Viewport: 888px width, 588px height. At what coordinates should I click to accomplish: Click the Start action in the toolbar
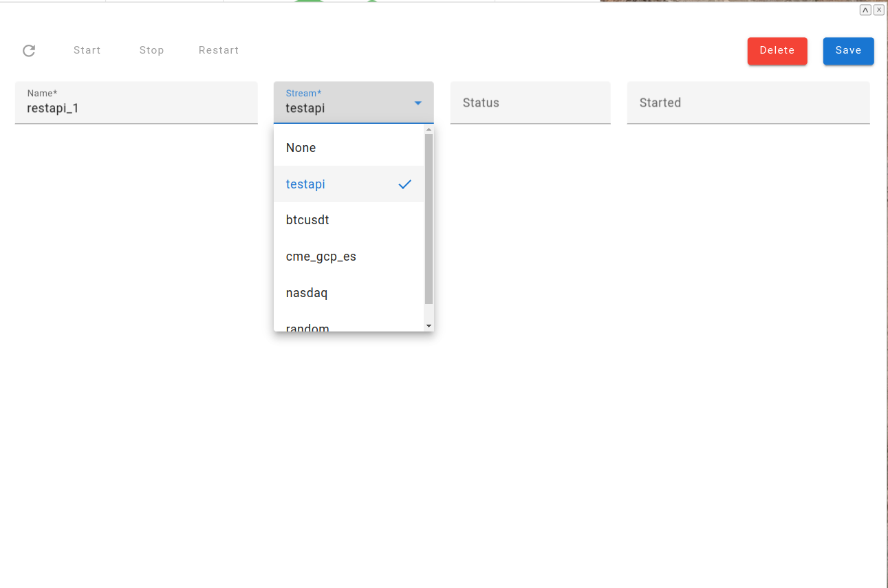click(87, 50)
